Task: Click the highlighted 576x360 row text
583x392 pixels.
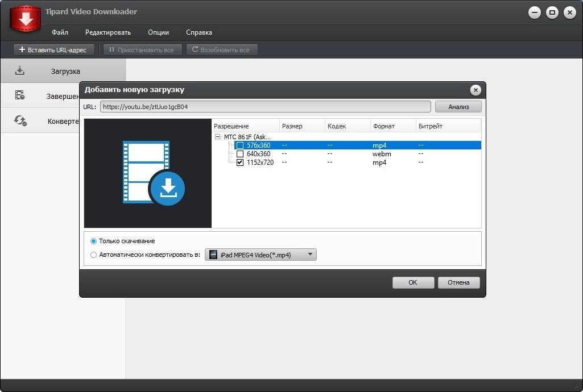Action: 258,145
